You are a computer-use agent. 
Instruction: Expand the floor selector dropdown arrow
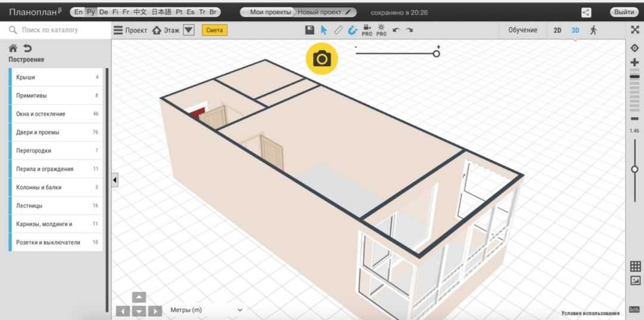(188, 30)
